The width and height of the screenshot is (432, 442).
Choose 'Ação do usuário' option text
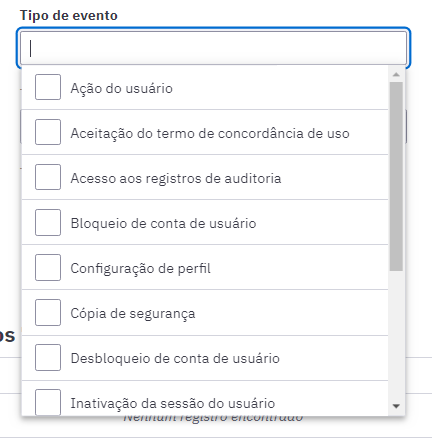click(121, 88)
